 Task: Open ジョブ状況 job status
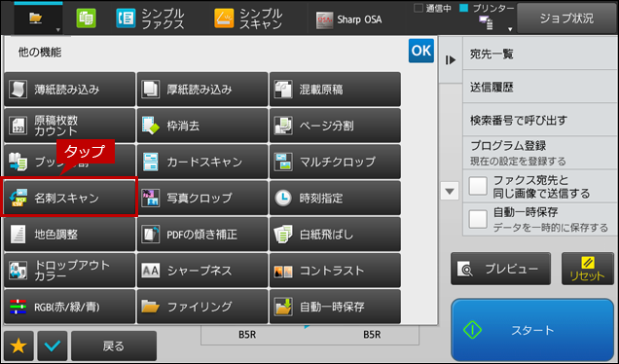pos(566,18)
